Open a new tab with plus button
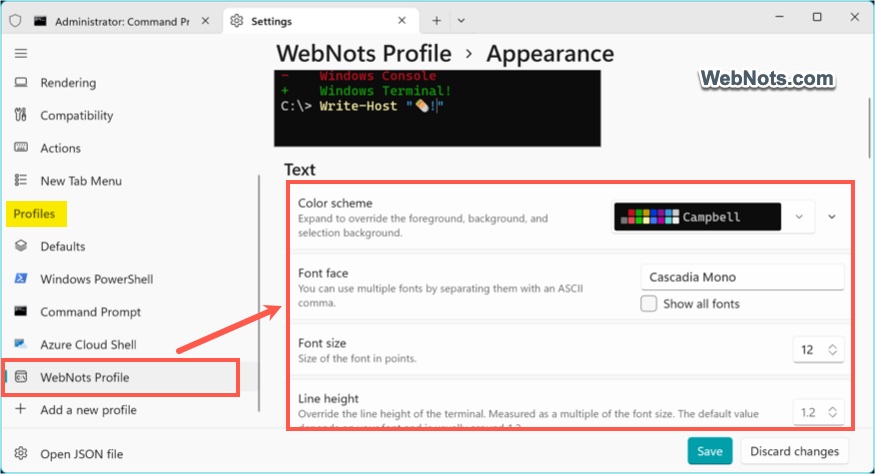The height and width of the screenshot is (474, 875). (x=436, y=21)
